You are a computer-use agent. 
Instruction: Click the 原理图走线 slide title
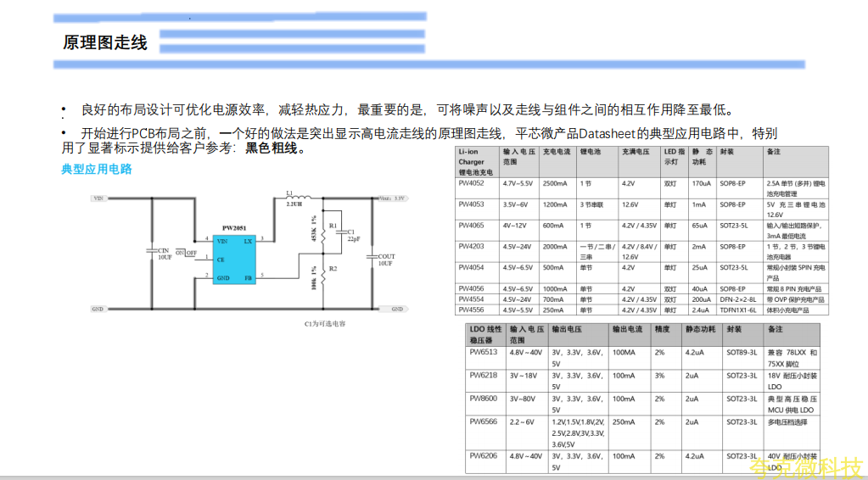pos(104,42)
